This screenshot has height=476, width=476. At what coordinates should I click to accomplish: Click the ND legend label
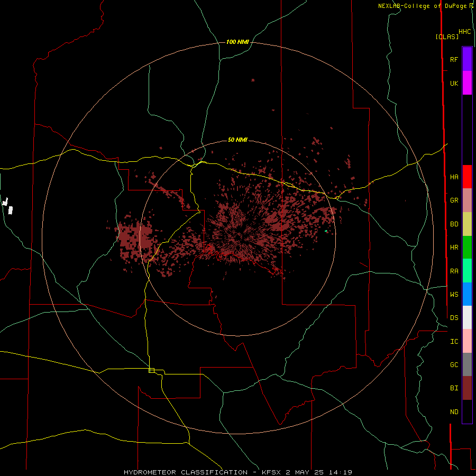coord(454,412)
